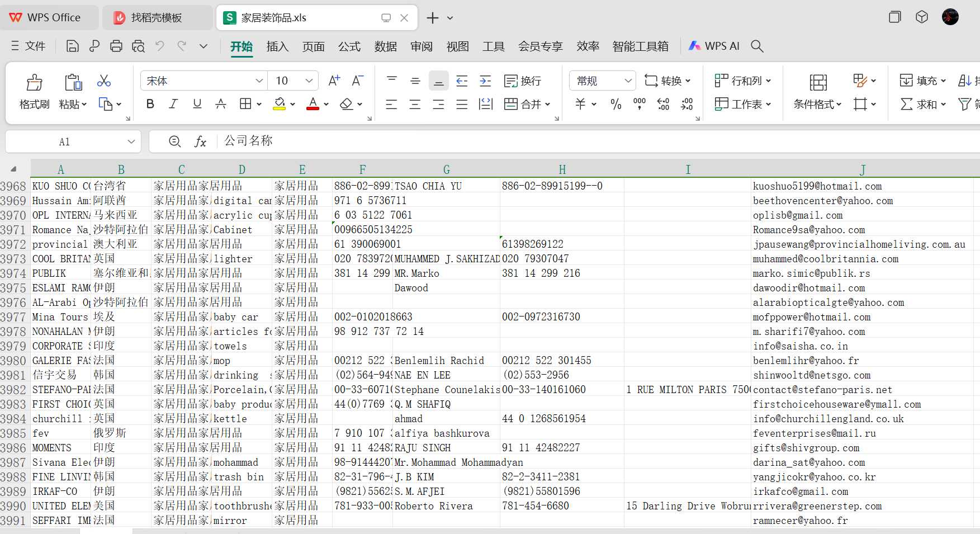Switch to the 公式 ribbon tab
The width and height of the screenshot is (980, 534).
(x=349, y=46)
